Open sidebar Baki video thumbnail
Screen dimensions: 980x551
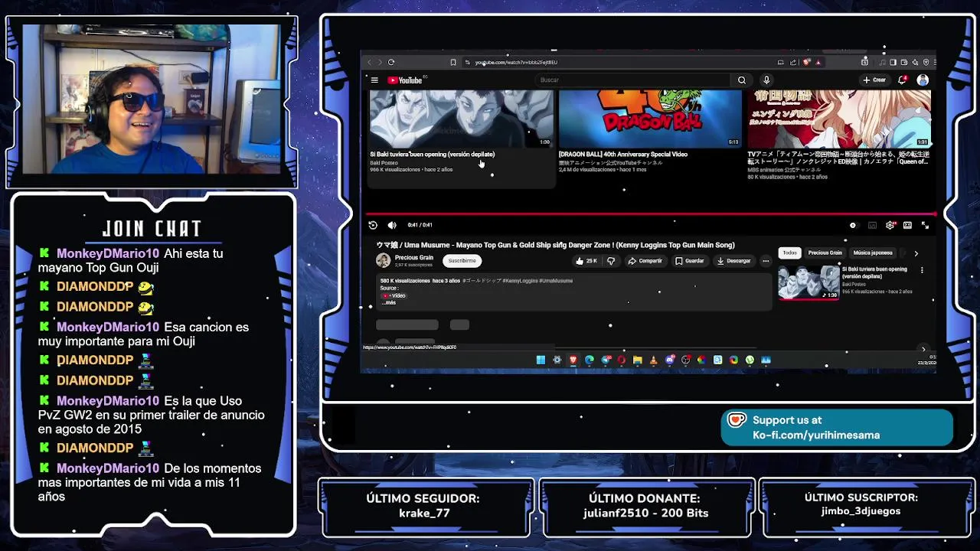(x=808, y=282)
